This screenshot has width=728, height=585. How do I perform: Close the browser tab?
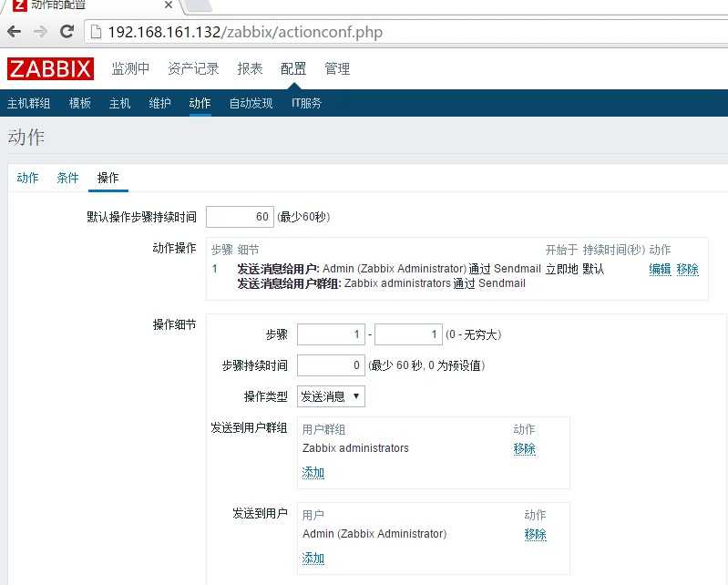[169, 5]
